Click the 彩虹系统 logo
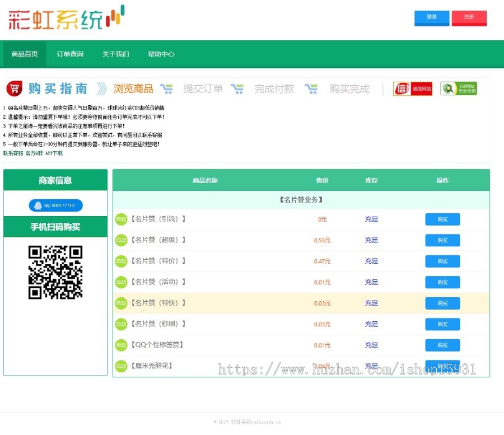This screenshot has width=504, height=435. click(x=66, y=18)
